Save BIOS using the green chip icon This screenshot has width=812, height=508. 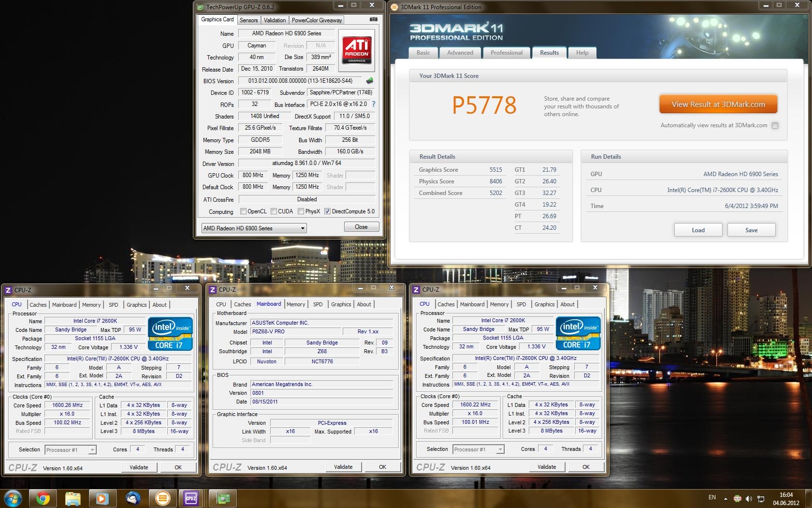coord(370,81)
